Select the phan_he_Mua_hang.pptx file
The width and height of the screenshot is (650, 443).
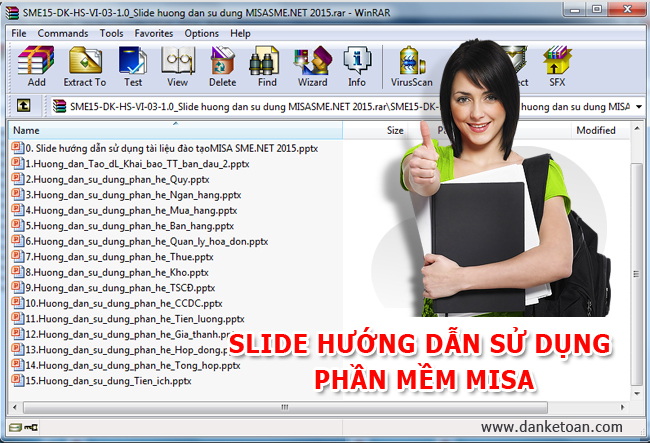coord(124,210)
